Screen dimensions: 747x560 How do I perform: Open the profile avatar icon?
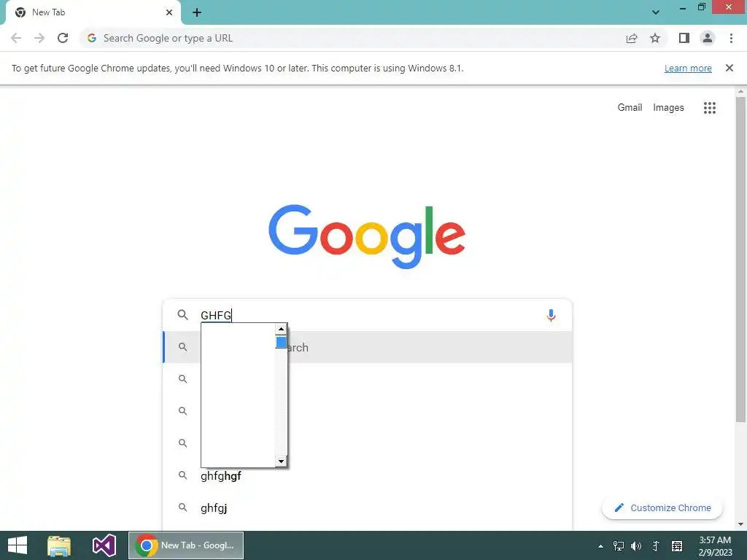pyautogui.click(x=708, y=38)
